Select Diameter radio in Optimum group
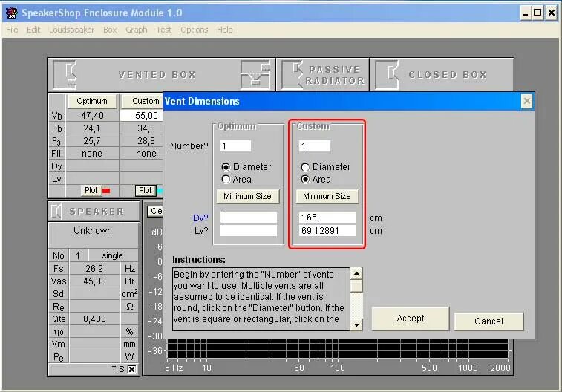 (x=226, y=167)
